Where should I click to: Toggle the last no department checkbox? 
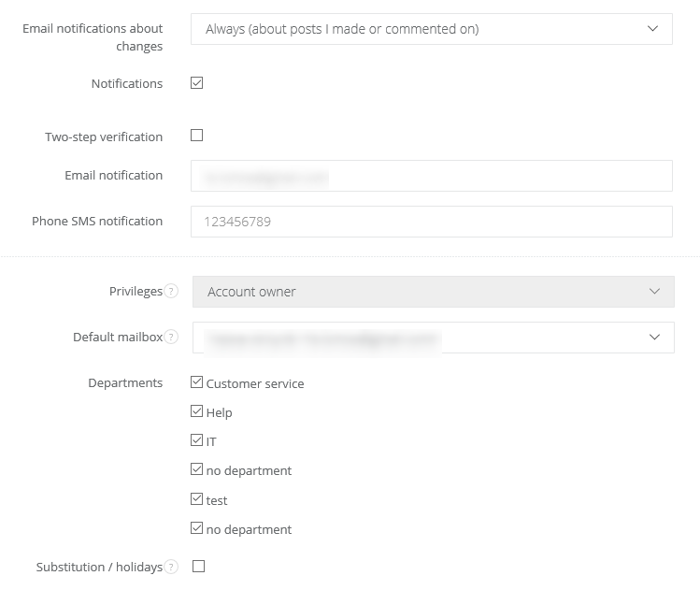tap(196, 528)
